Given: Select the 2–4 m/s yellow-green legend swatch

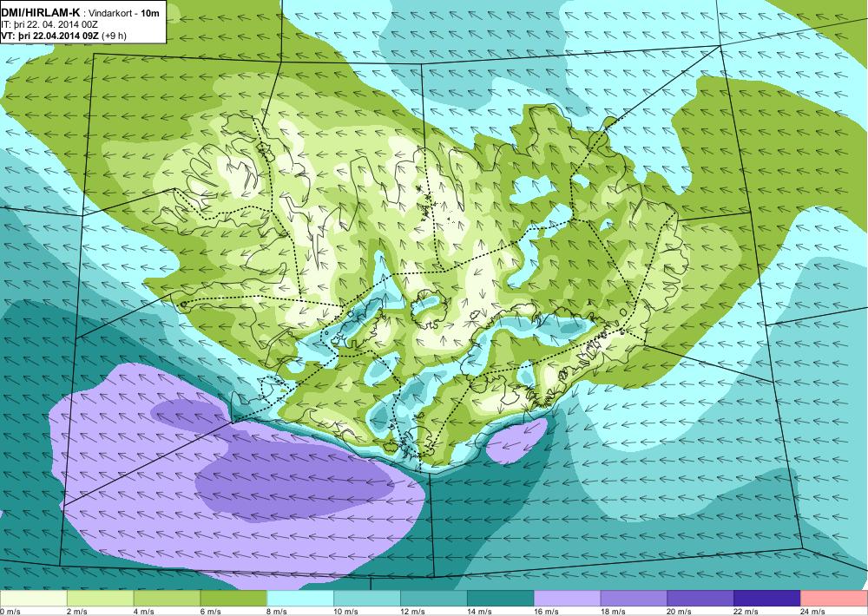Looking at the screenshot, I should point(100,599).
